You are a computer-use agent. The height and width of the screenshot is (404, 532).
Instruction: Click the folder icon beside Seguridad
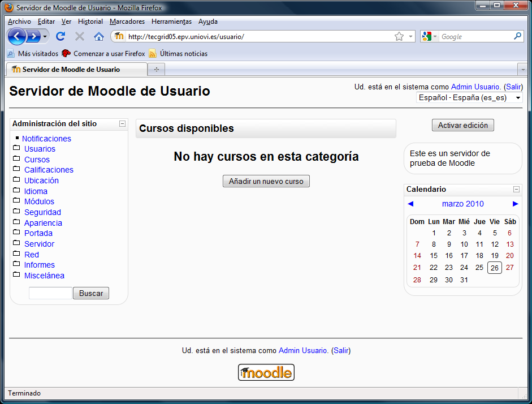coord(16,211)
